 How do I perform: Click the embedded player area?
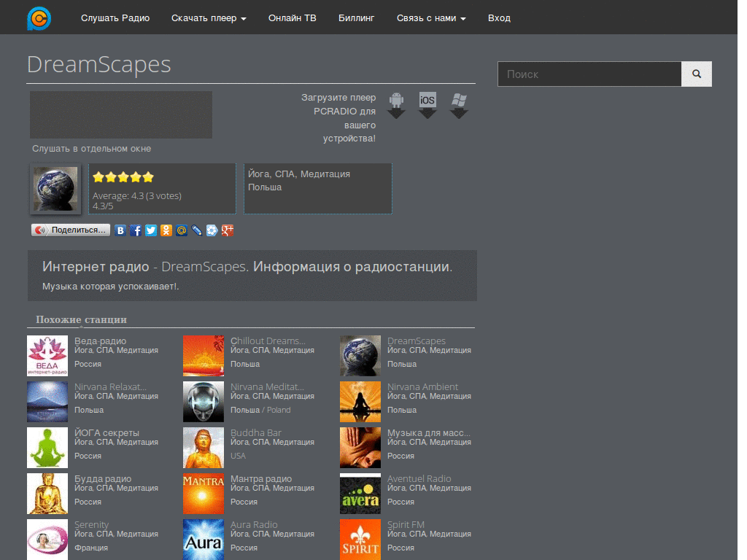(121, 114)
